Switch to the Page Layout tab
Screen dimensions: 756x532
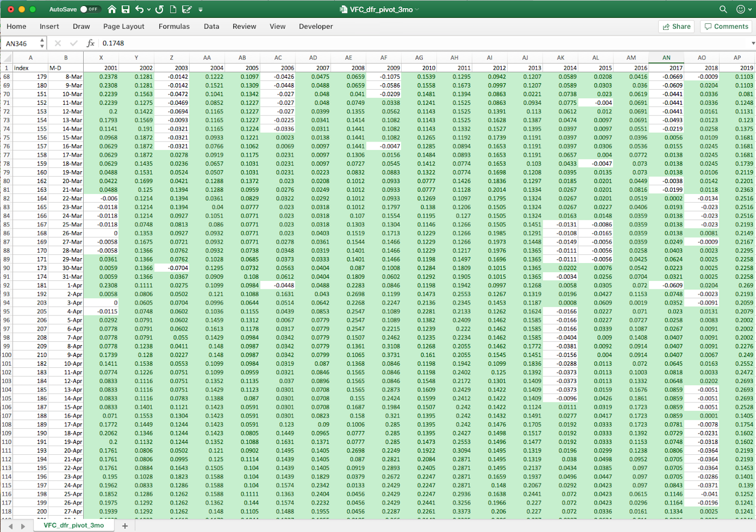pos(124,26)
